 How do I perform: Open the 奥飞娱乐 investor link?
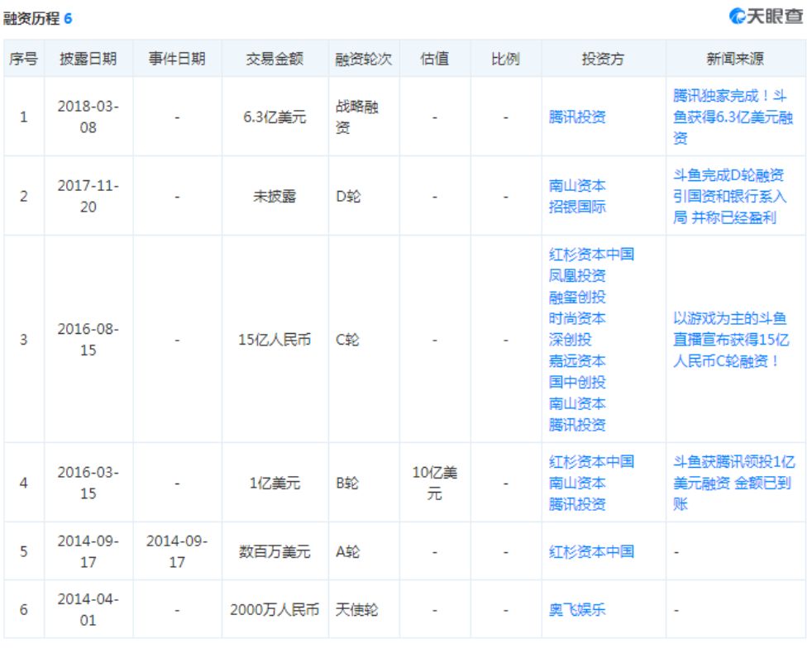[577, 610]
